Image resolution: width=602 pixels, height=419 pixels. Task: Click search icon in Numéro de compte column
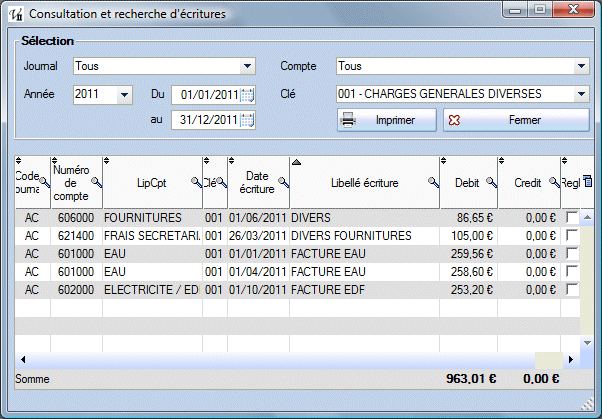tap(96, 183)
